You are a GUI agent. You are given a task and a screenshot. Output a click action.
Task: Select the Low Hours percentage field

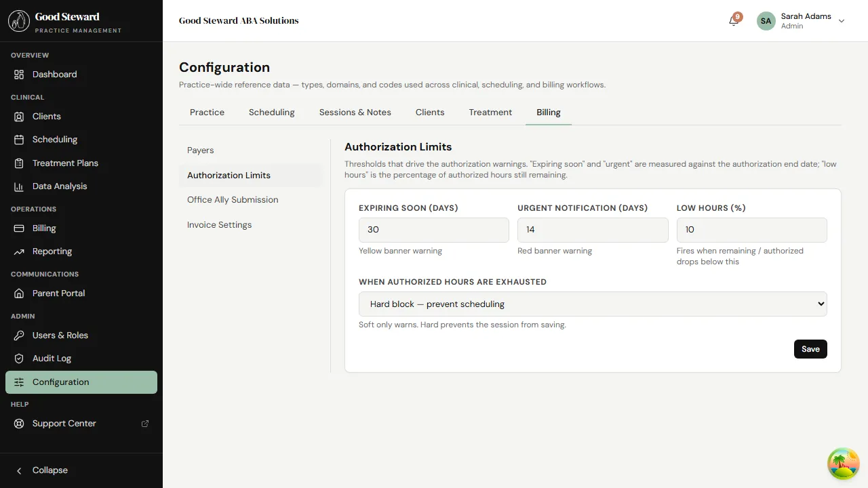[751, 230]
